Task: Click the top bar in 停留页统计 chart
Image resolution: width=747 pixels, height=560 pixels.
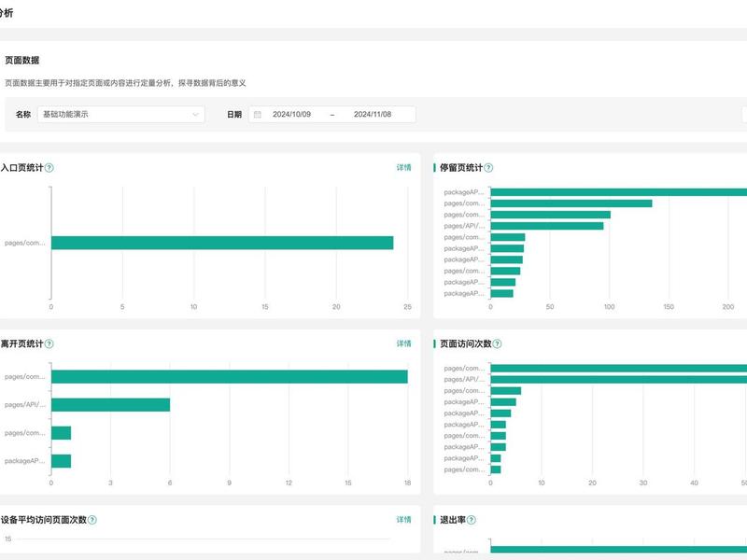Action: point(619,192)
